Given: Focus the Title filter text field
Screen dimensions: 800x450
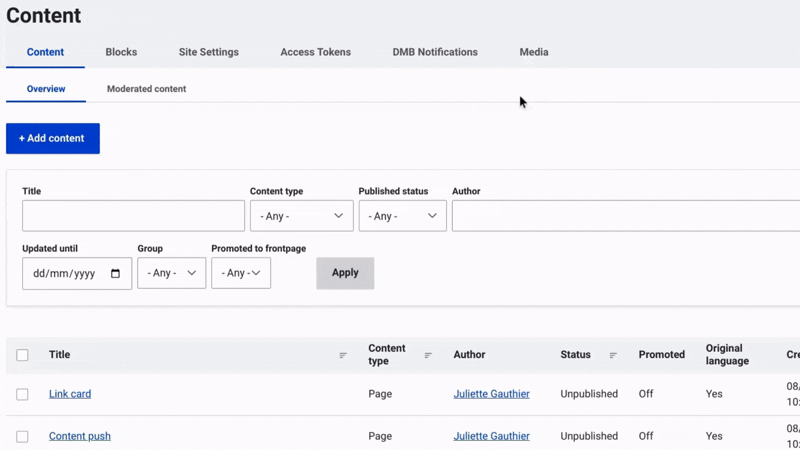Looking at the screenshot, I should point(133,216).
